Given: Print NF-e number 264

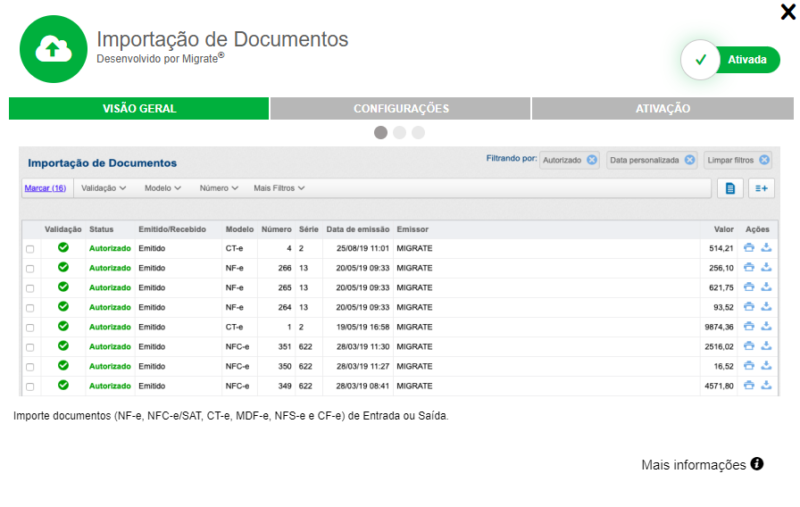Looking at the screenshot, I should click(748, 307).
